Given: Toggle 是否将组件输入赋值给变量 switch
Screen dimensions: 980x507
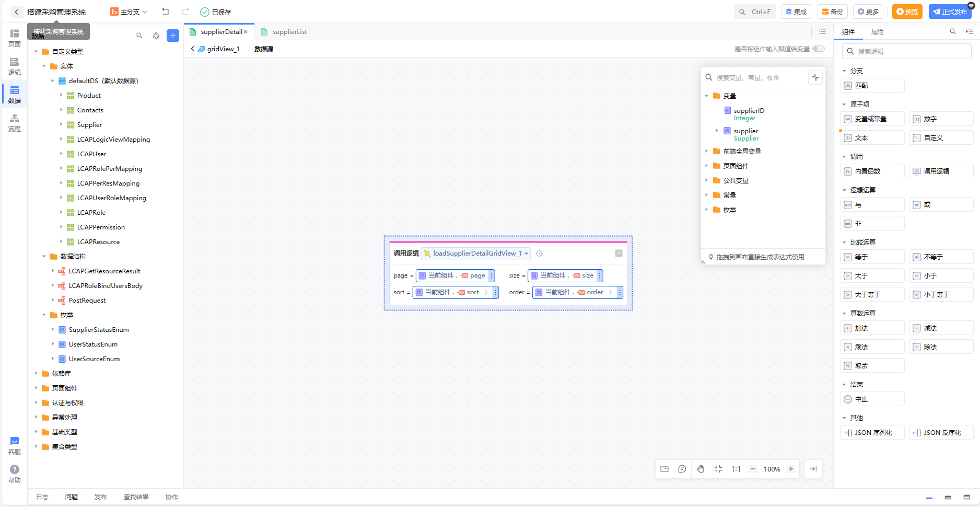Looking at the screenshot, I should pos(818,49).
